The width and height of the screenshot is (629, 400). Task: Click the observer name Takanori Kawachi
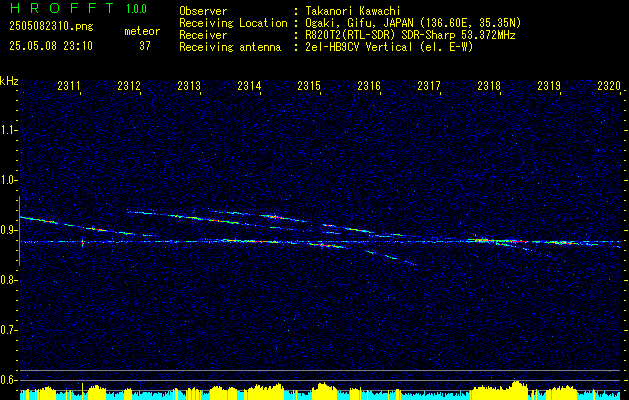[x=353, y=11]
